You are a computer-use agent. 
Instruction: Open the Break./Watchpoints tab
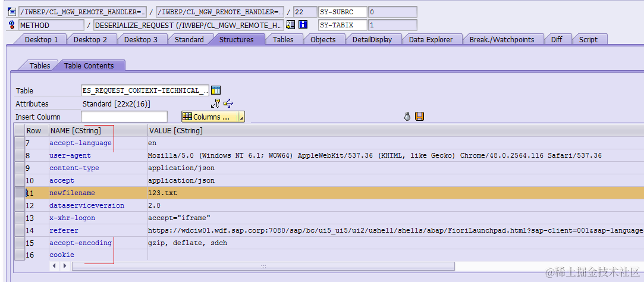[501, 39]
